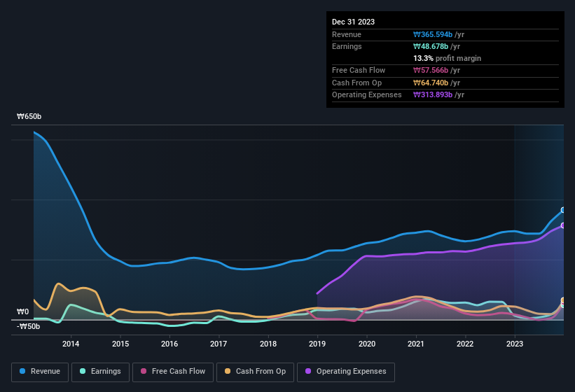This screenshot has width=575, height=392.
Task: Click the ₩64.740b cash from op value
Action: 431,83
